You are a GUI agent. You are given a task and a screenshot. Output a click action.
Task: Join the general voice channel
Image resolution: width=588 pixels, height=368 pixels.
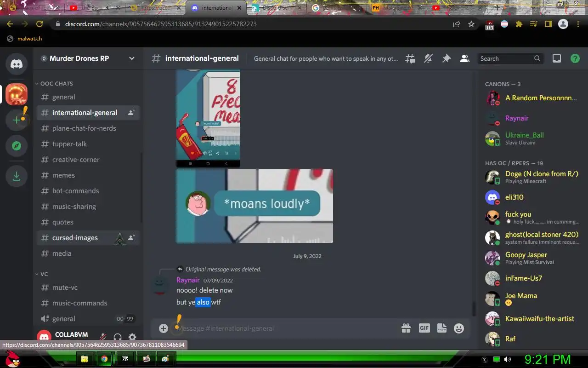pos(88,319)
